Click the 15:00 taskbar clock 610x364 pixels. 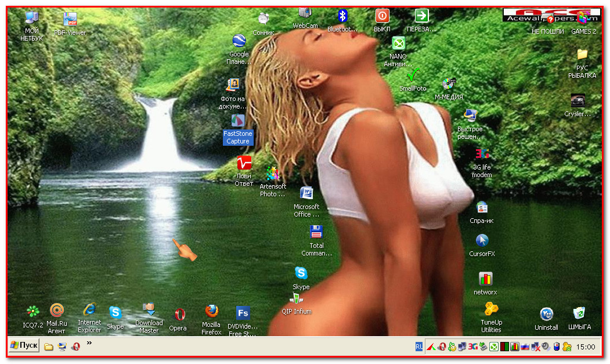point(586,347)
